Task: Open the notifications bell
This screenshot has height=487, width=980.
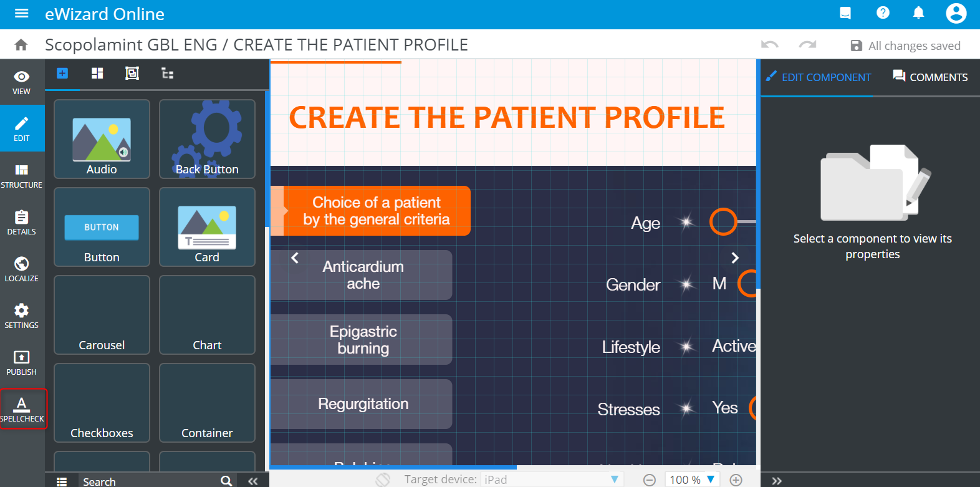Action: tap(918, 13)
